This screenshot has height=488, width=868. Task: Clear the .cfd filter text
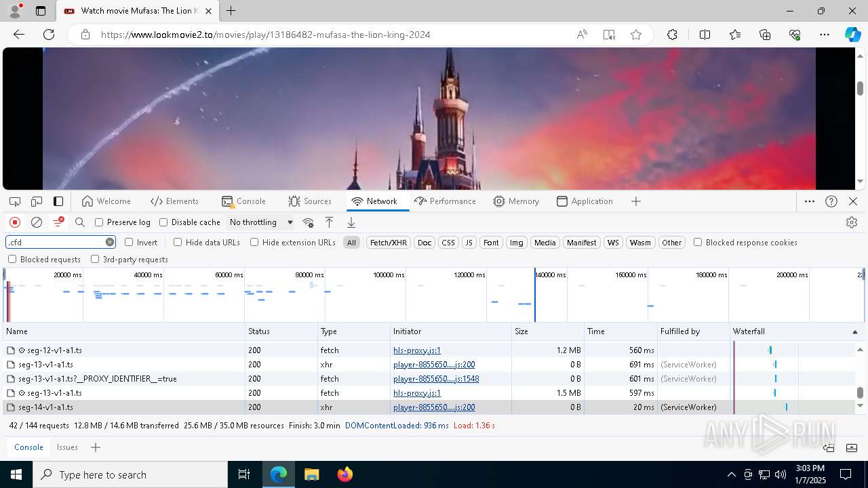coord(110,242)
